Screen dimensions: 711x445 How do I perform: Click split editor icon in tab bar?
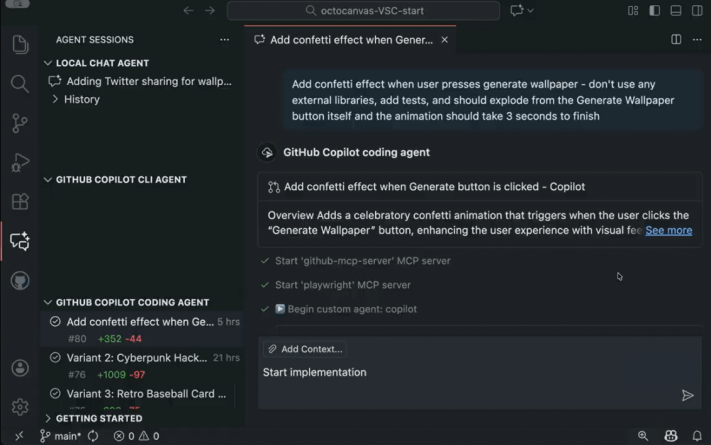(x=676, y=40)
